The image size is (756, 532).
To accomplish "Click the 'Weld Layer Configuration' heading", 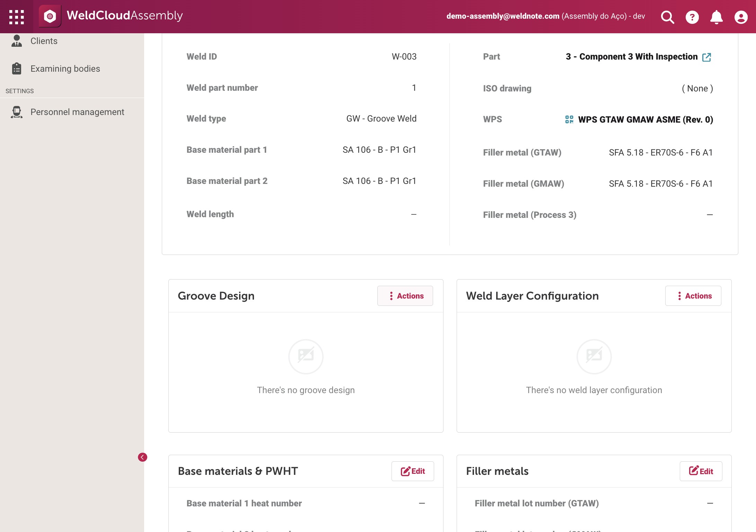I will click(532, 296).
